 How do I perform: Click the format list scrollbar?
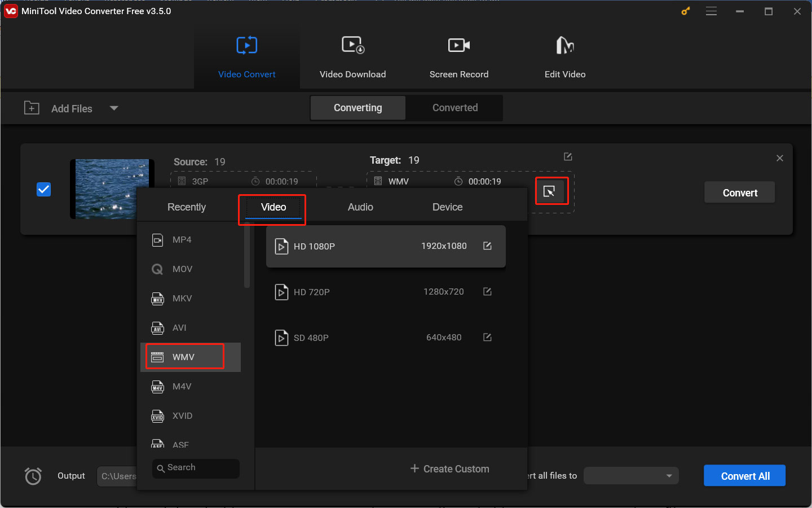tap(246, 256)
